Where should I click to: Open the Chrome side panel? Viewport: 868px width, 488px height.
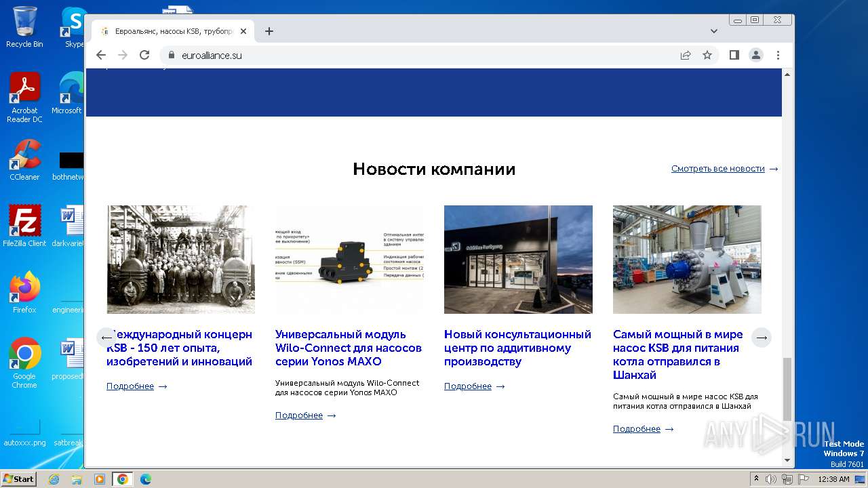click(734, 55)
